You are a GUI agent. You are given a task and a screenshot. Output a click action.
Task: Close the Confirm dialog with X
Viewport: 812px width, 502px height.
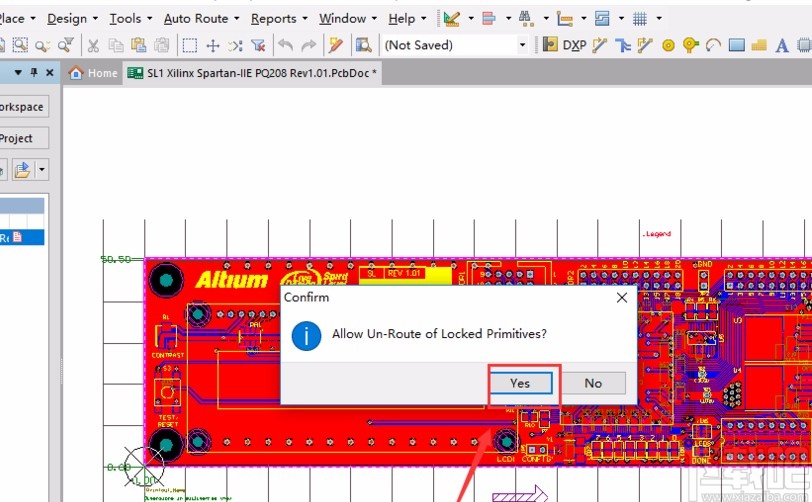click(622, 297)
